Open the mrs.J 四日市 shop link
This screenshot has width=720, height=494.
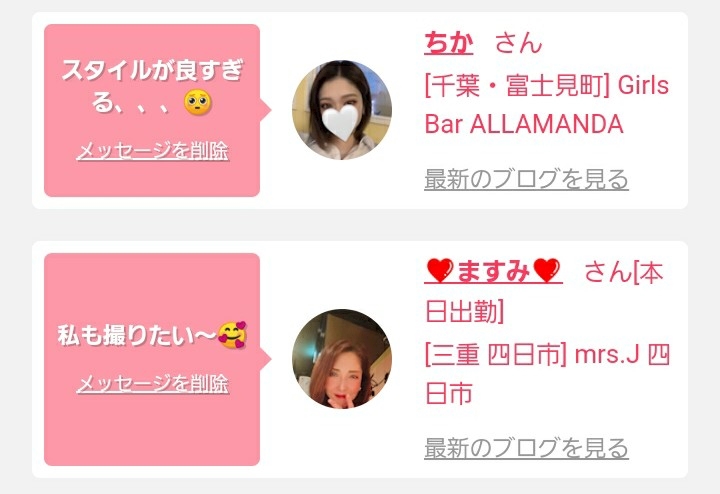[547, 375]
